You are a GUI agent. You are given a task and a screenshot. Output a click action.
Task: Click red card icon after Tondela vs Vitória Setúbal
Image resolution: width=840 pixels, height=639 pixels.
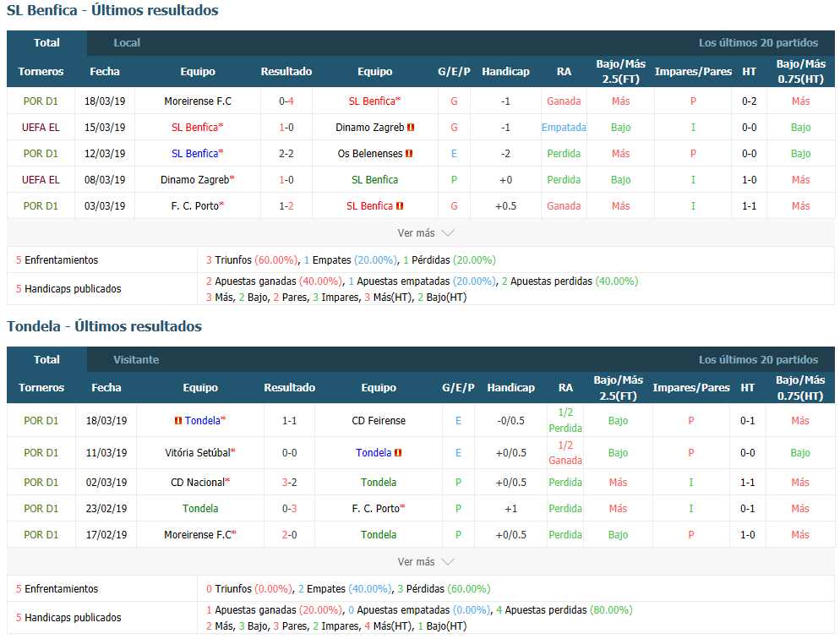tap(398, 452)
